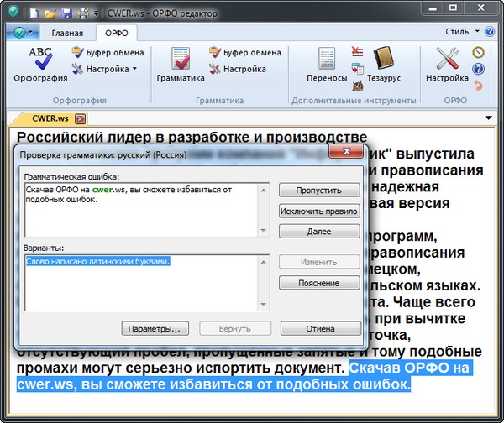Open ОРФО Настройка wrench-and-screwdriver icon
504x423 pixels.
446,64
